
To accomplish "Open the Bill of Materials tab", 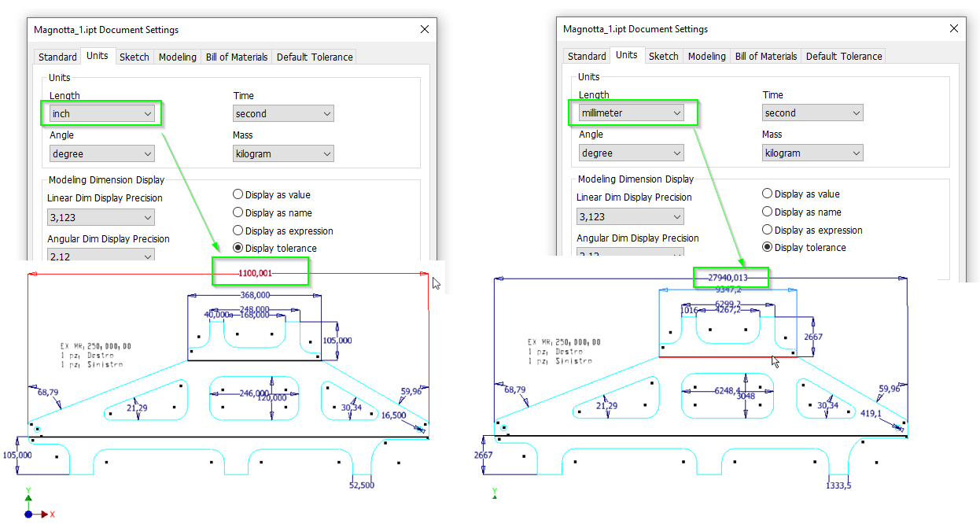I will (x=236, y=56).
